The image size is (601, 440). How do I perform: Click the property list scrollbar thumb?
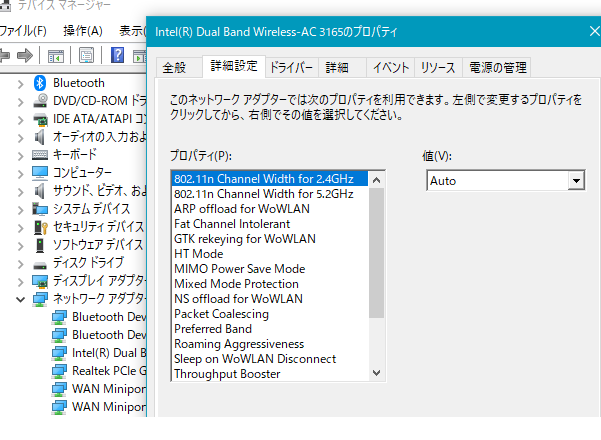[376, 253]
